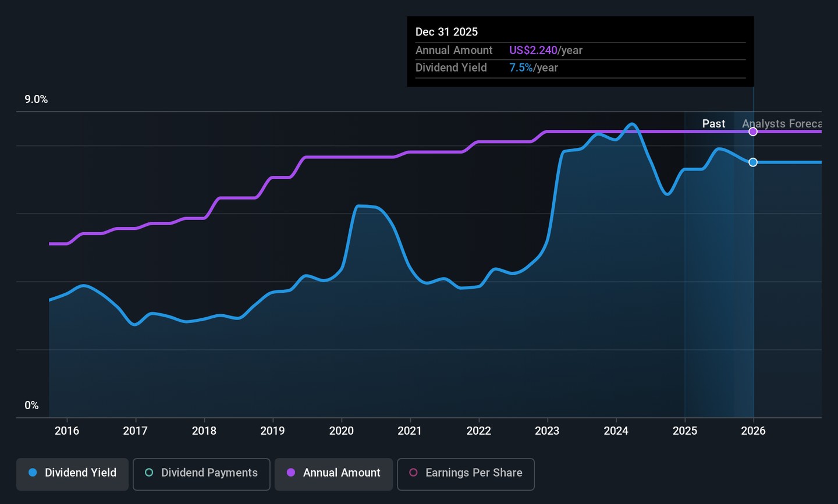Click the 2020 x-axis label
This screenshot has height=504, width=838.
coord(342,431)
